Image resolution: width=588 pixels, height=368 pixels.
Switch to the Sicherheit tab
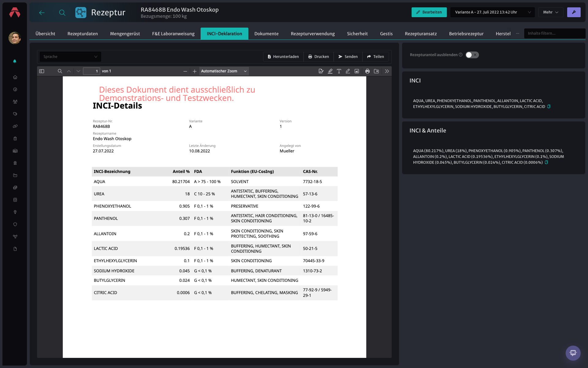point(357,34)
